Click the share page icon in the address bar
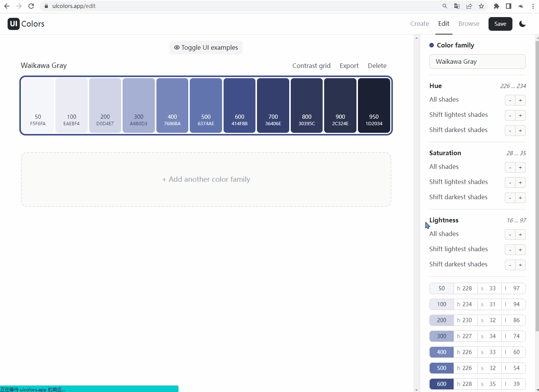This screenshot has height=392, width=539. [469, 6]
